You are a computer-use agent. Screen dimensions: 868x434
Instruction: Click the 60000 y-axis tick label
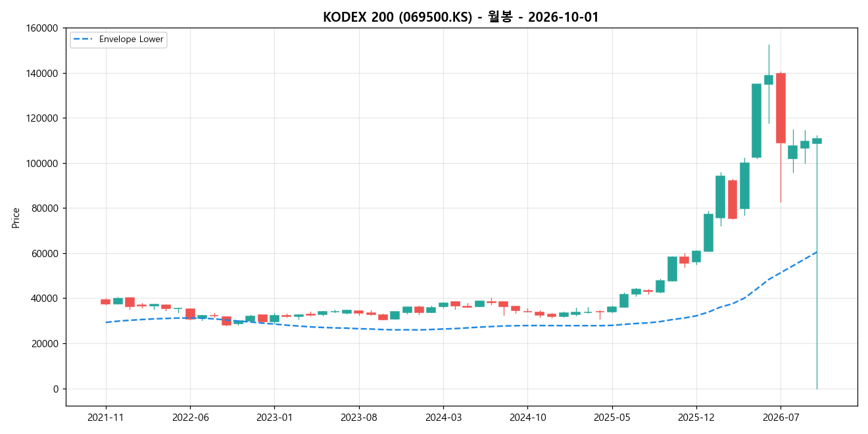coord(45,253)
